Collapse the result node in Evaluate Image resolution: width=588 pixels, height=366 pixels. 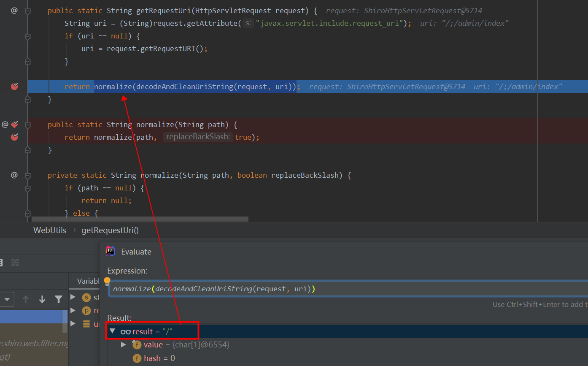point(112,331)
